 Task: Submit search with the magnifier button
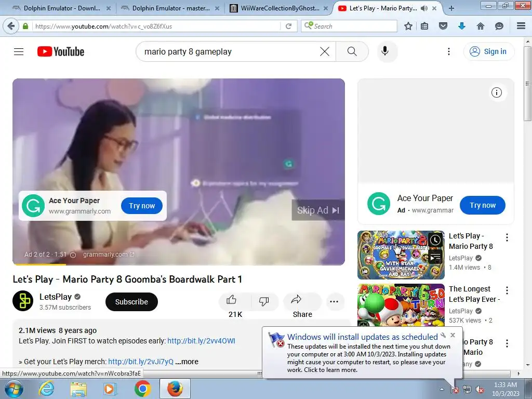click(x=352, y=51)
